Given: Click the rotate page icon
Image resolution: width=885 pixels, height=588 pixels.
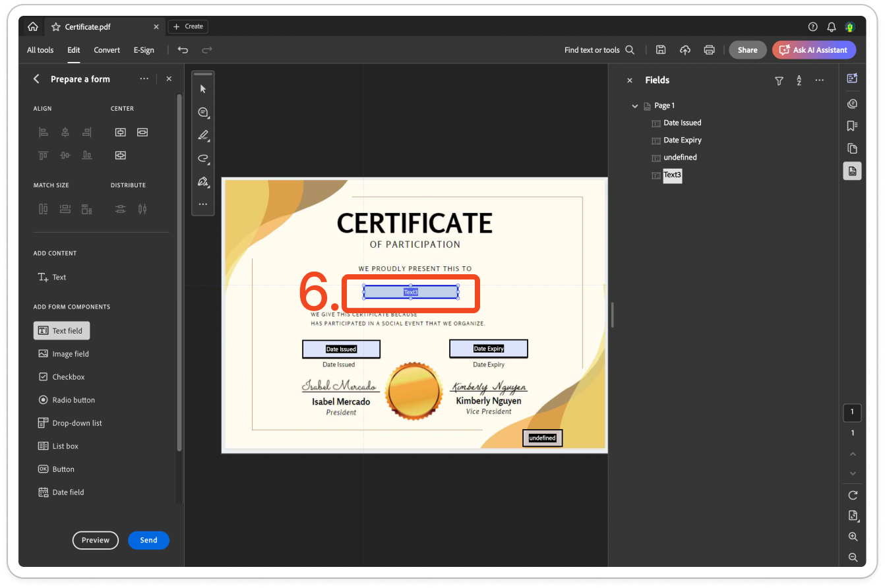Looking at the screenshot, I should [853, 495].
